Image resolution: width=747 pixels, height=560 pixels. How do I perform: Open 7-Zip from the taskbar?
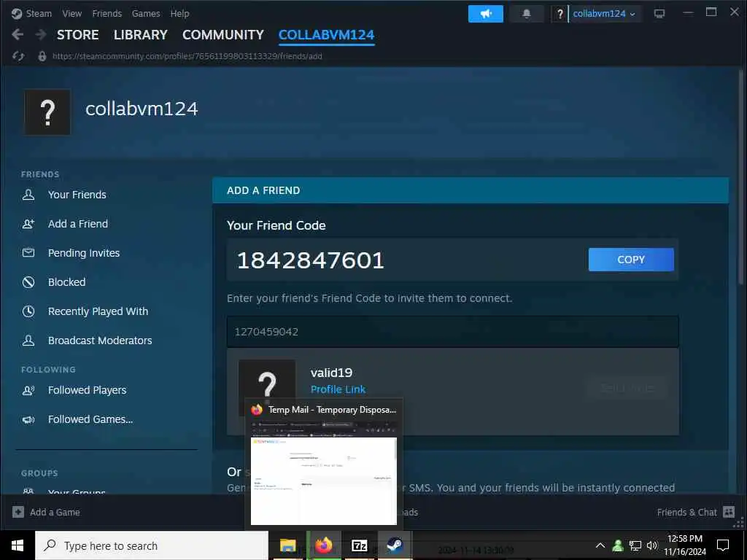(x=359, y=545)
